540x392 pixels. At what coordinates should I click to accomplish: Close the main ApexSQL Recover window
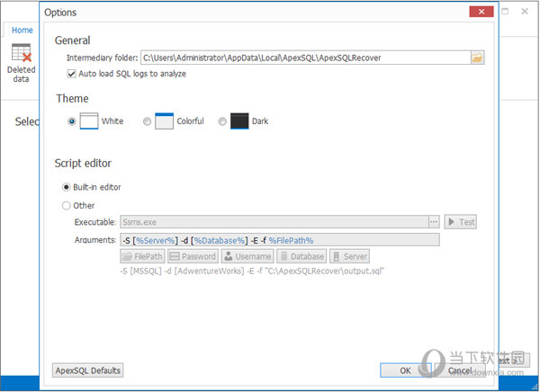coord(525,12)
